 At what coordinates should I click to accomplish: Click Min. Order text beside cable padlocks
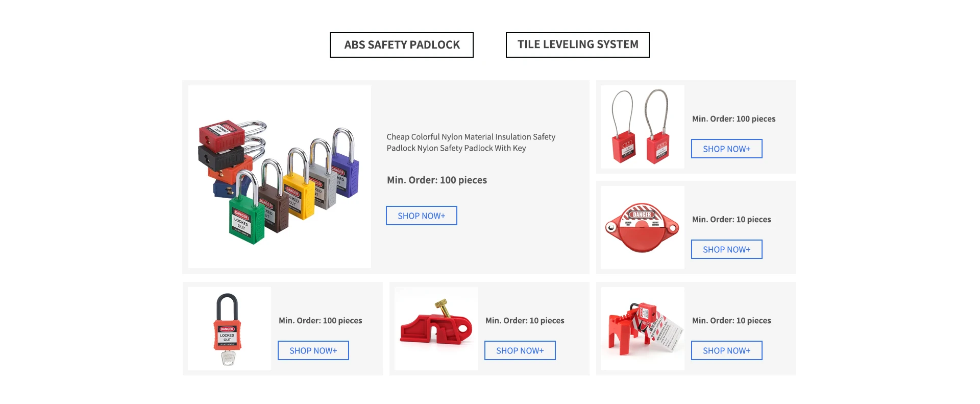pyautogui.click(x=733, y=119)
